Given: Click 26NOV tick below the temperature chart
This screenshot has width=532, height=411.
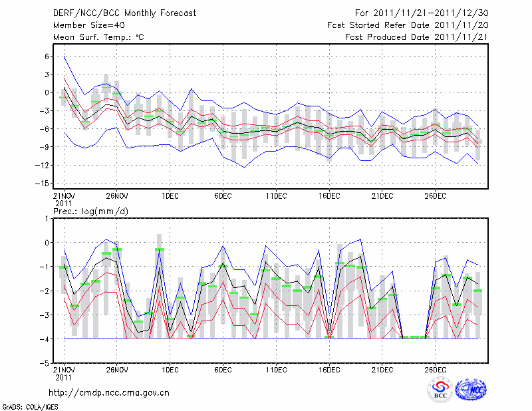Looking at the screenshot, I should (x=116, y=196).
